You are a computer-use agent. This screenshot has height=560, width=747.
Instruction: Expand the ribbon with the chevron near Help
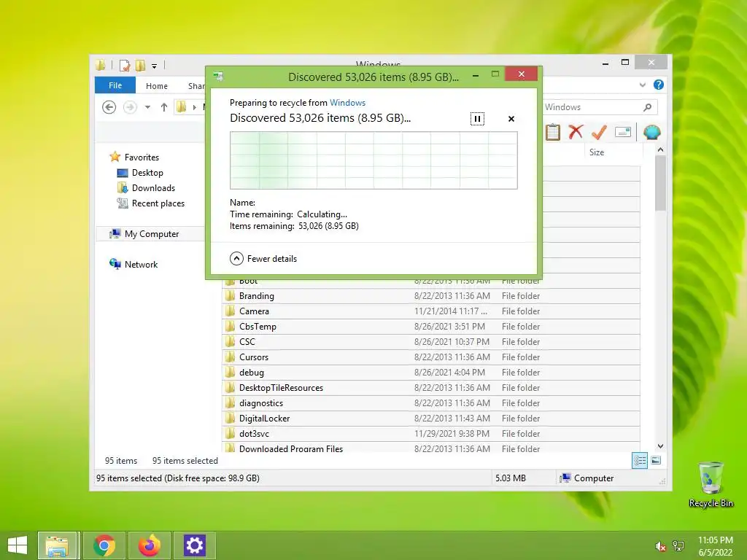pyautogui.click(x=642, y=85)
